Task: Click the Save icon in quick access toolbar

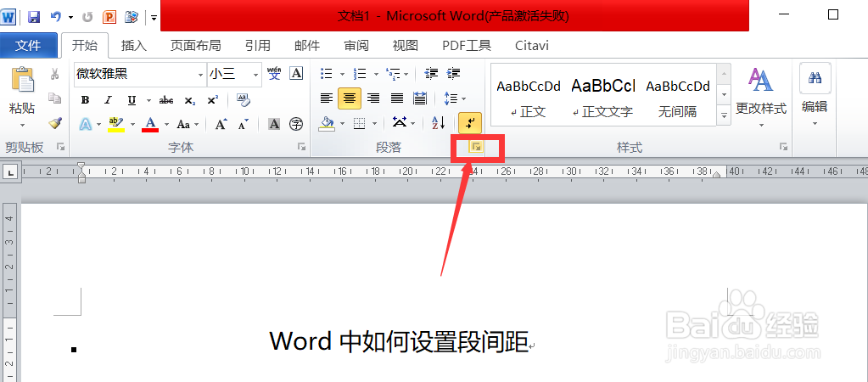Action: [x=34, y=17]
